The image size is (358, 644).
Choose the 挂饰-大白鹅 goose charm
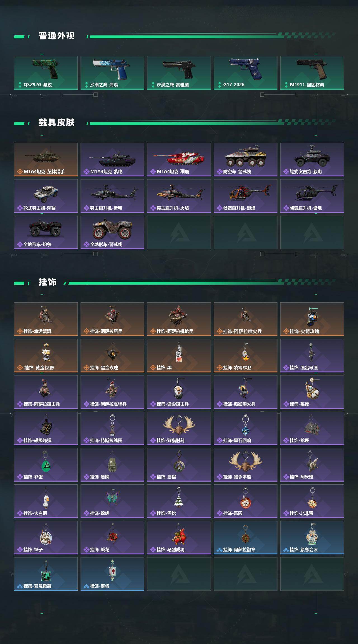point(46,501)
